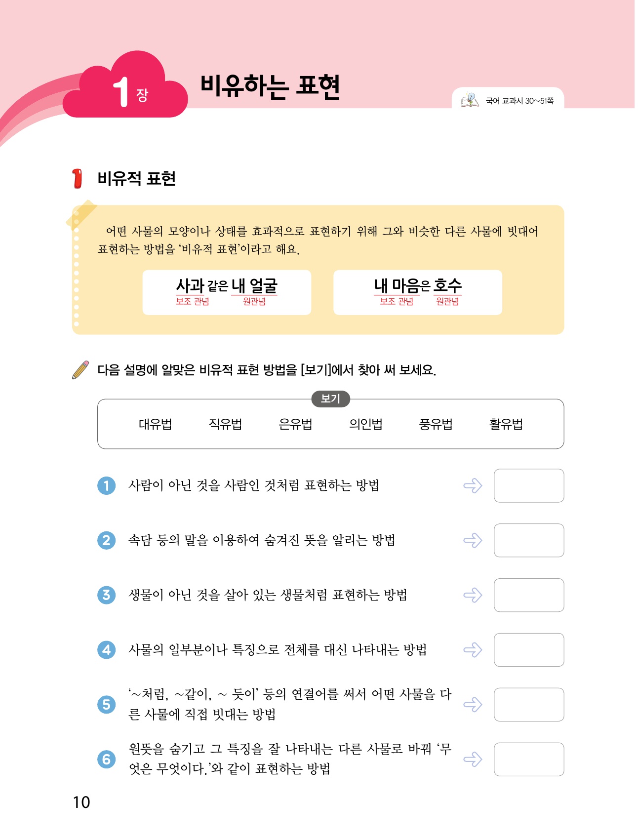Click the arrow next to question 5
Image resolution: width=638 pixels, height=840 pixels.
coord(473,704)
